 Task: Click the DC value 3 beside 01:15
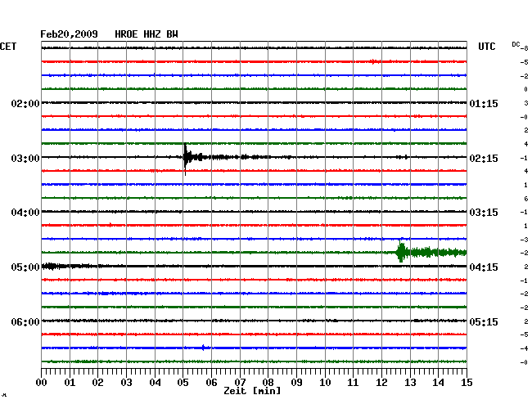pyautogui.click(x=526, y=103)
